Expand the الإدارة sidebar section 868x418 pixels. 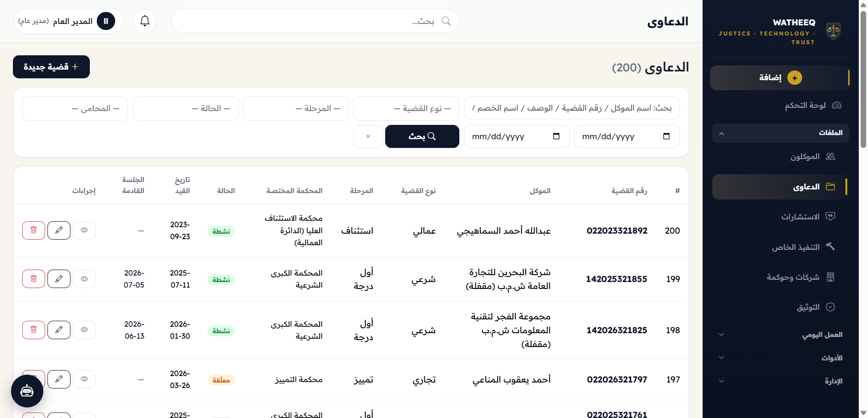point(780,381)
